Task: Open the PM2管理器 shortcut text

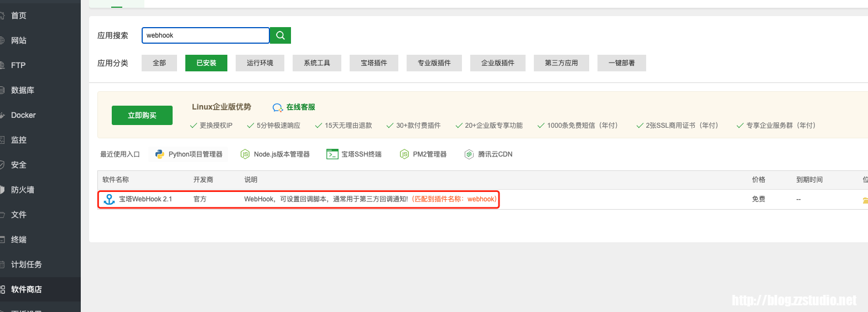Action: (430, 154)
